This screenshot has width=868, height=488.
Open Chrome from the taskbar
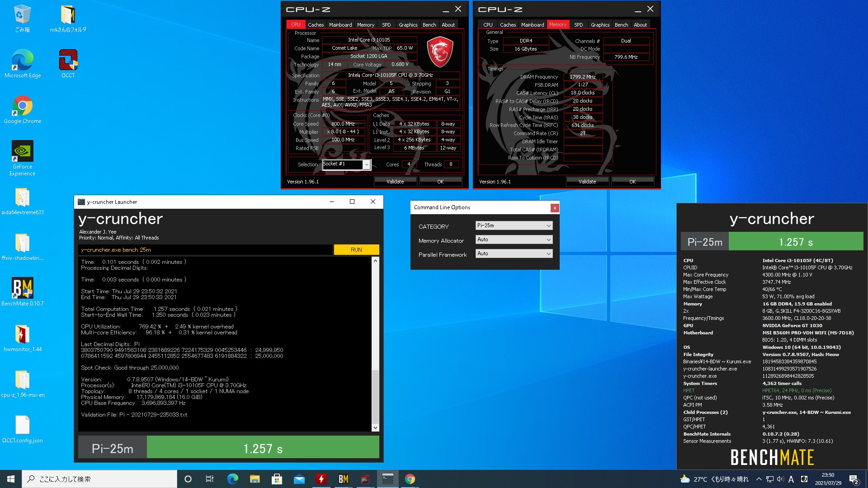[410, 479]
